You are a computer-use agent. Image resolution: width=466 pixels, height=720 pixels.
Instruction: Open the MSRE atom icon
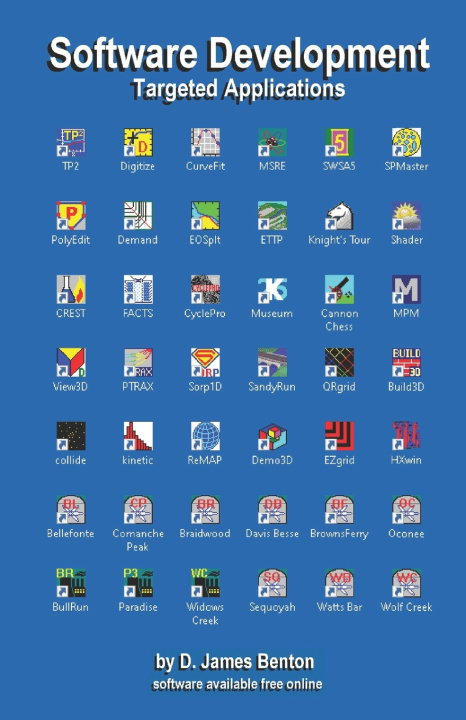[x=272, y=142]
